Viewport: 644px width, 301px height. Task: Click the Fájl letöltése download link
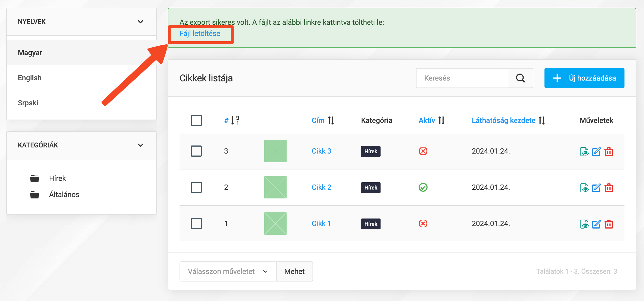pyautogui.click(x=200, y=33)
